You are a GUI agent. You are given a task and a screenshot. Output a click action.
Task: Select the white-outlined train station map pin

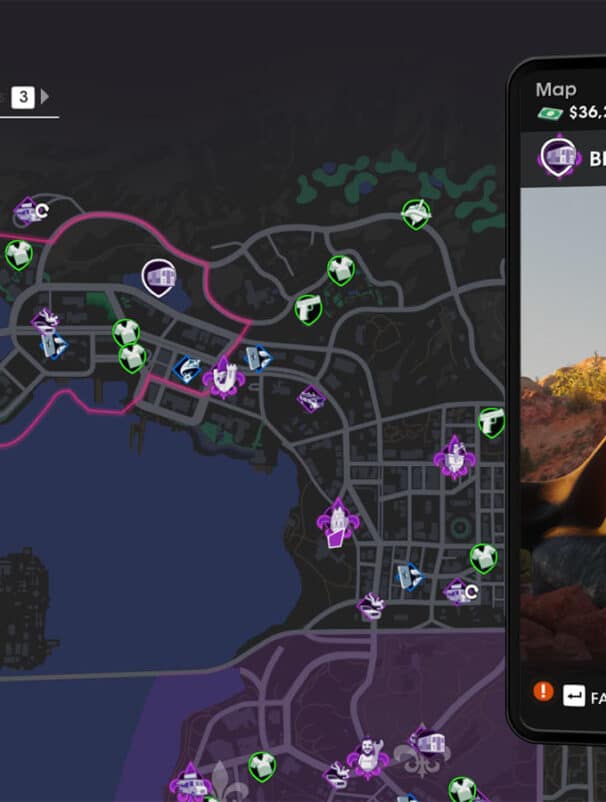[159, 278]
